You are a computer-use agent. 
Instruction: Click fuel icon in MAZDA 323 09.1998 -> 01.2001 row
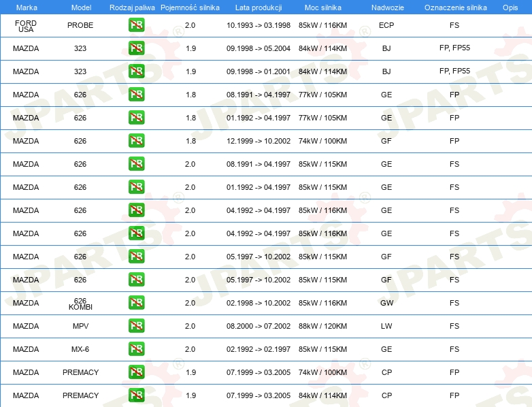(x=136, y=71)
